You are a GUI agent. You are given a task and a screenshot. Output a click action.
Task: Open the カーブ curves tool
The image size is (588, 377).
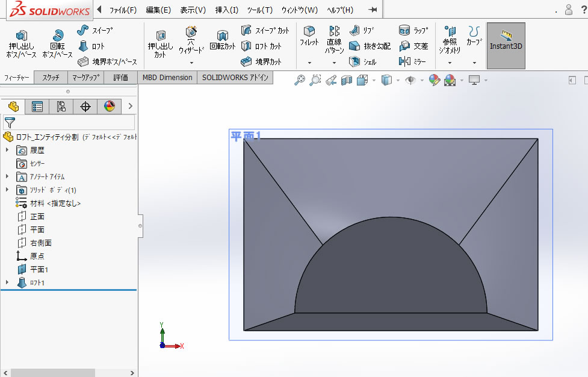pyautogui.click(x=474, y=36)
